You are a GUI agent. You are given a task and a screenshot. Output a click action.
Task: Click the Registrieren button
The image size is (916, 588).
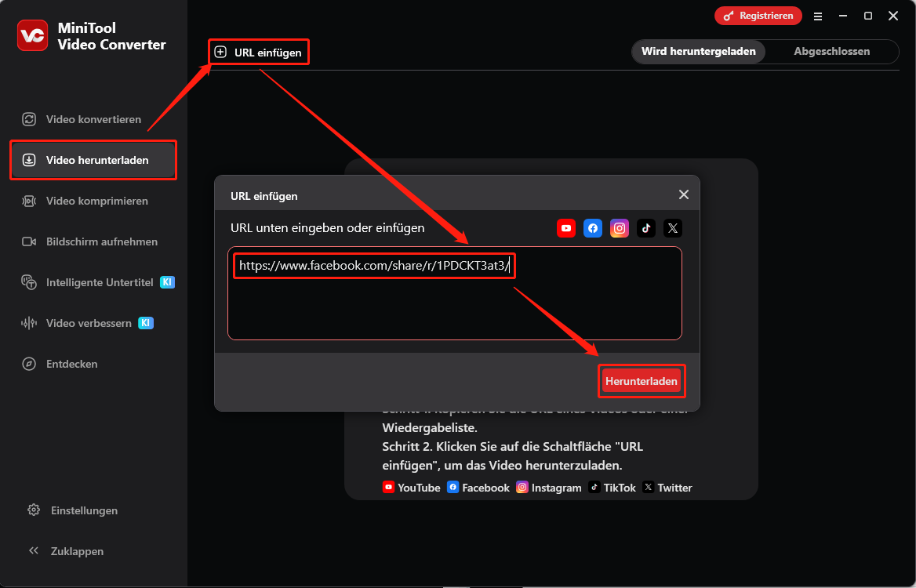pos(758,16)
